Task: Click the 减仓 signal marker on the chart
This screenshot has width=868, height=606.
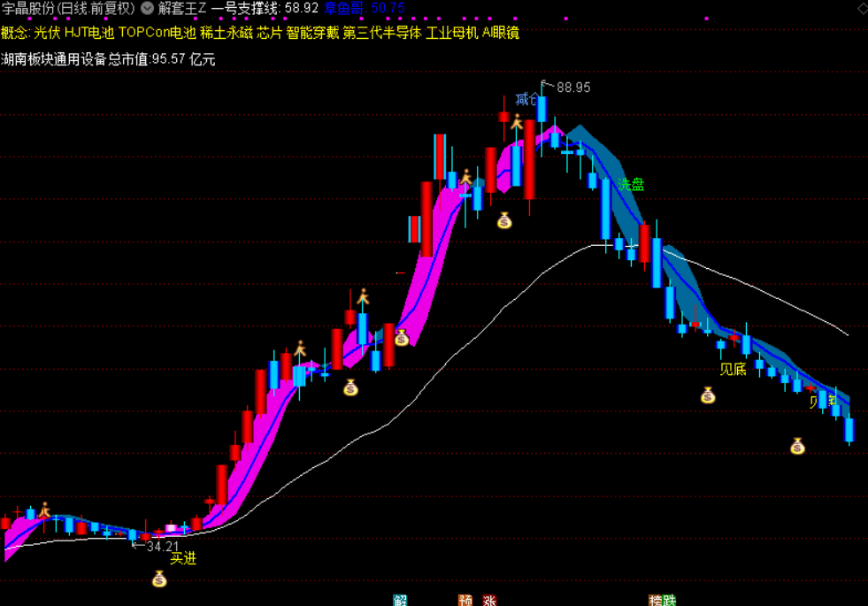Action: click(526, 100)
